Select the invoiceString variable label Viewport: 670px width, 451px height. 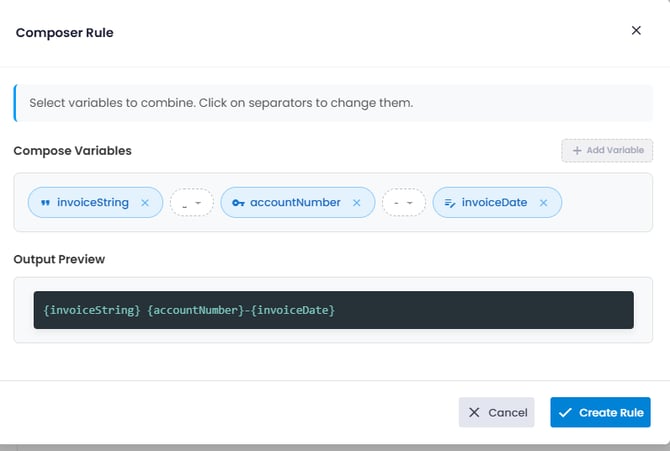93,203
